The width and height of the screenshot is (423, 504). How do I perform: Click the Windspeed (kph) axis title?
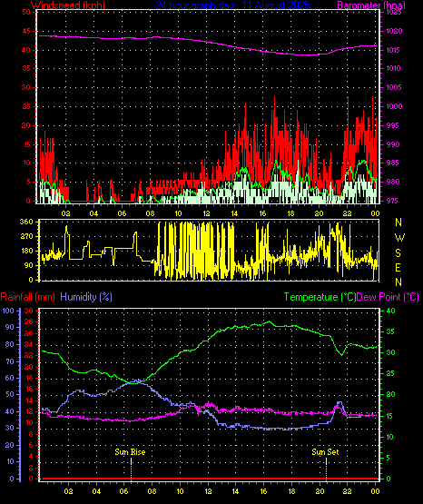pyautogui.click(x=68, y=5)
